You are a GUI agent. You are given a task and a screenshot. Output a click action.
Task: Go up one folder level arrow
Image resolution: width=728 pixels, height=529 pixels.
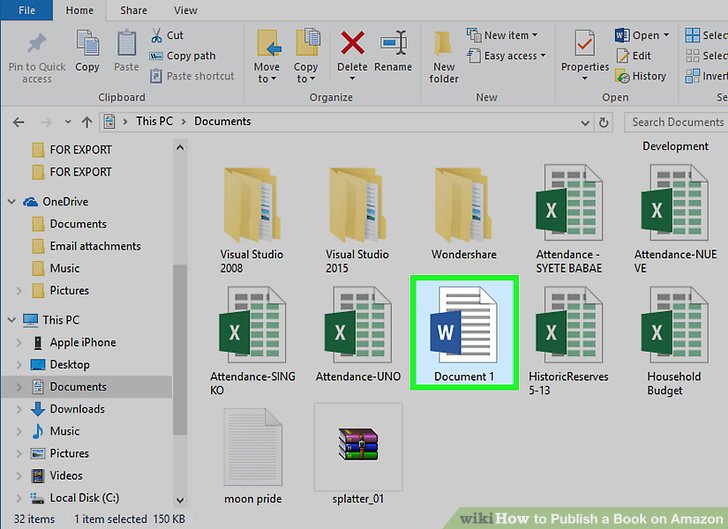click(87, 122)
